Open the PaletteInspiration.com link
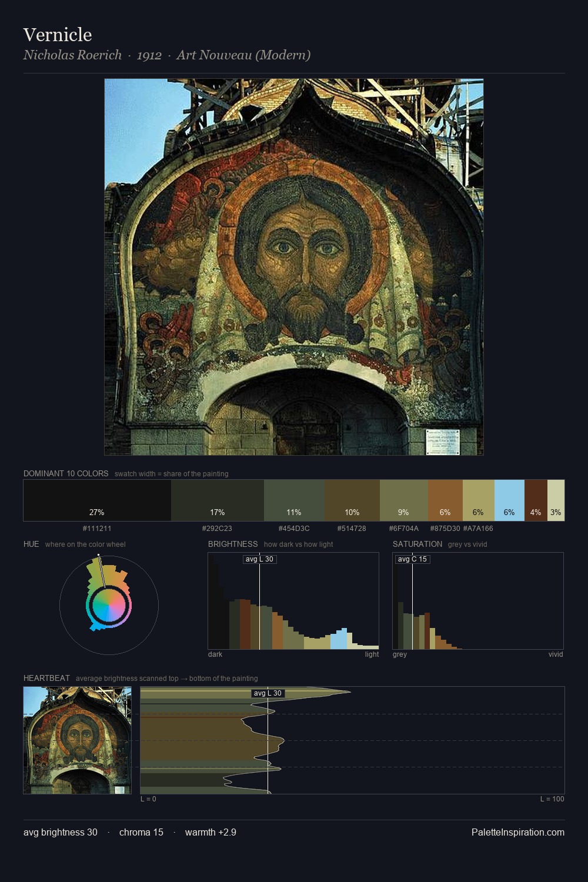 pyautogui.click(x=518, y=832)
